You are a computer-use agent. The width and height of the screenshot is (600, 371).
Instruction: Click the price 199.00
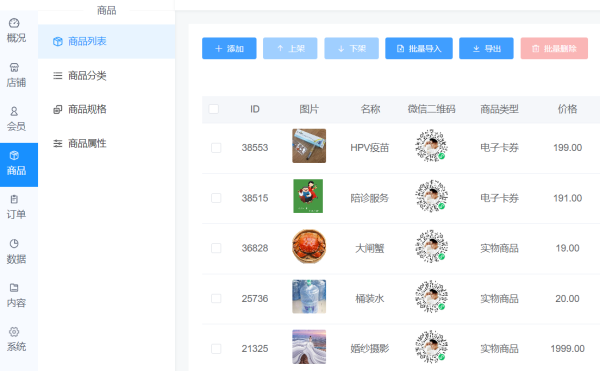(x=567, y=148)
